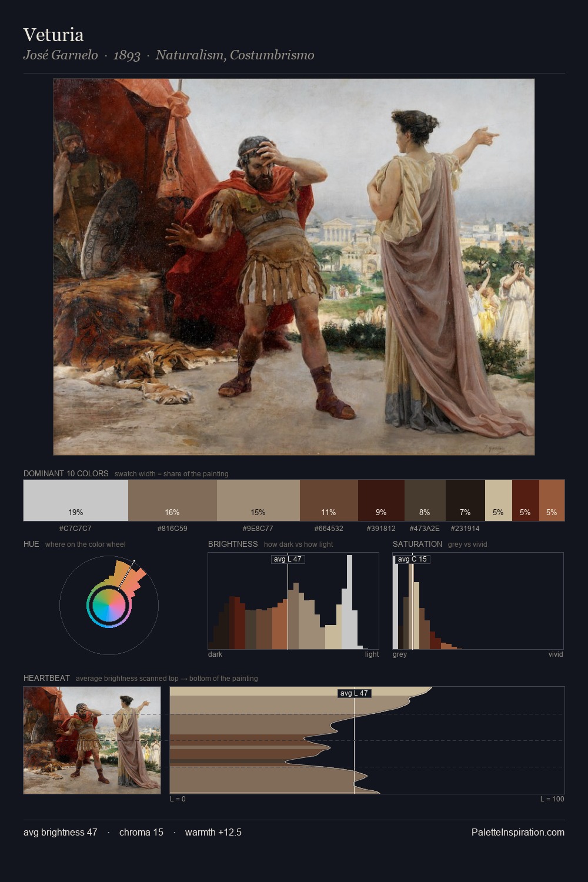Click the 'HUE' section heading
Image resolution: width=588 pixels, height=882 pixels.
31,544
